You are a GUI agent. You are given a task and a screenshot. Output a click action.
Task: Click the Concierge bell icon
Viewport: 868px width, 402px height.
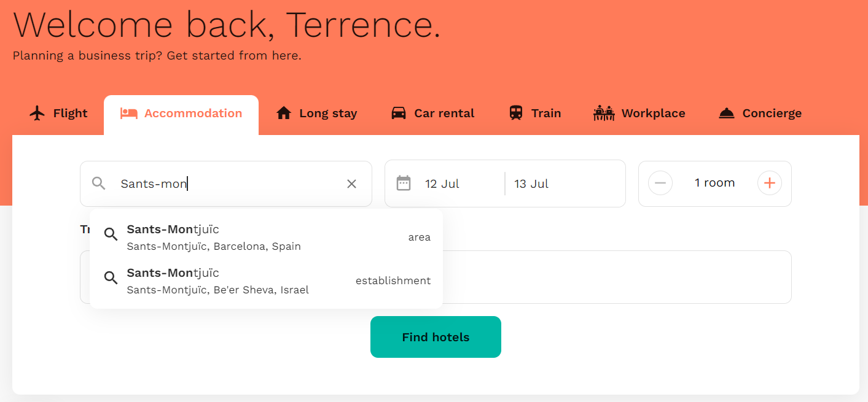pyautogui.click(x=727, y=114)
